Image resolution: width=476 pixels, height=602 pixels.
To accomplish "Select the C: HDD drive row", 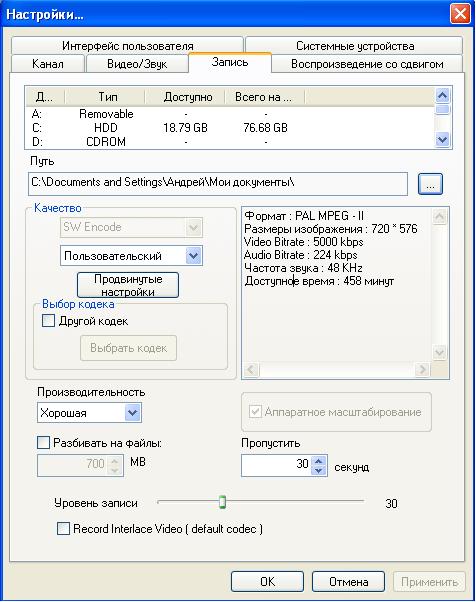I will (x=229, y=128).
